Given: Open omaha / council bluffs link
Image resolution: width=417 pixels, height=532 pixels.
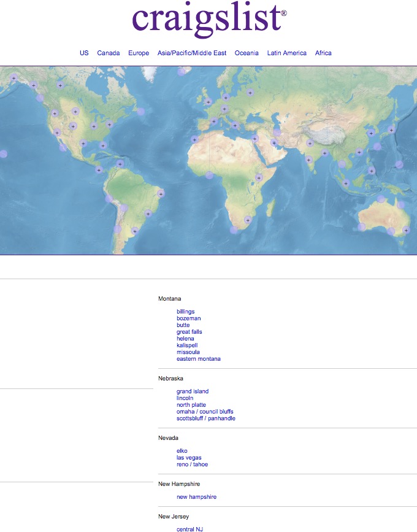Looking at the screenshot, I should [205, 412].
